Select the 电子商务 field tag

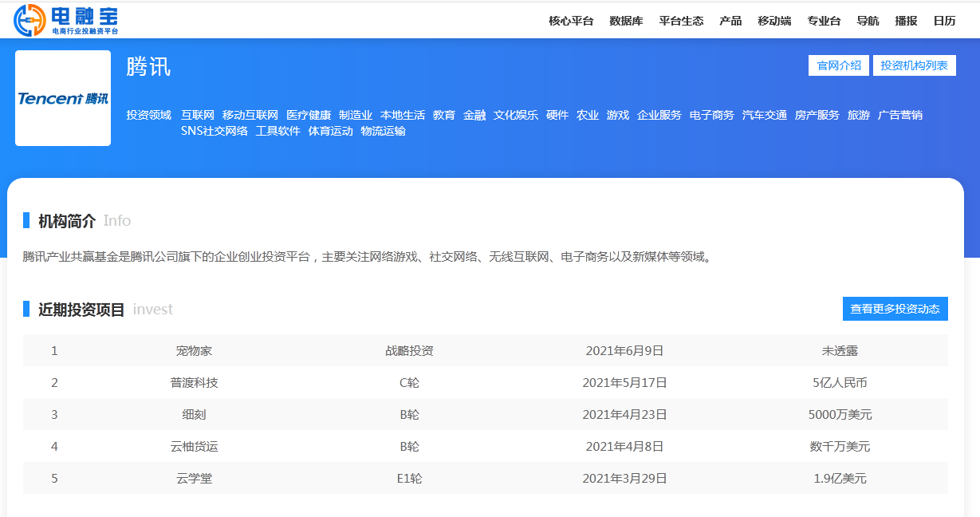(x=712, y=115)
